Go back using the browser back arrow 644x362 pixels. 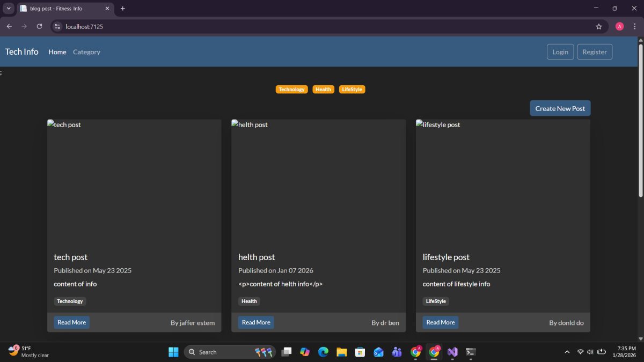click(9, 26)
